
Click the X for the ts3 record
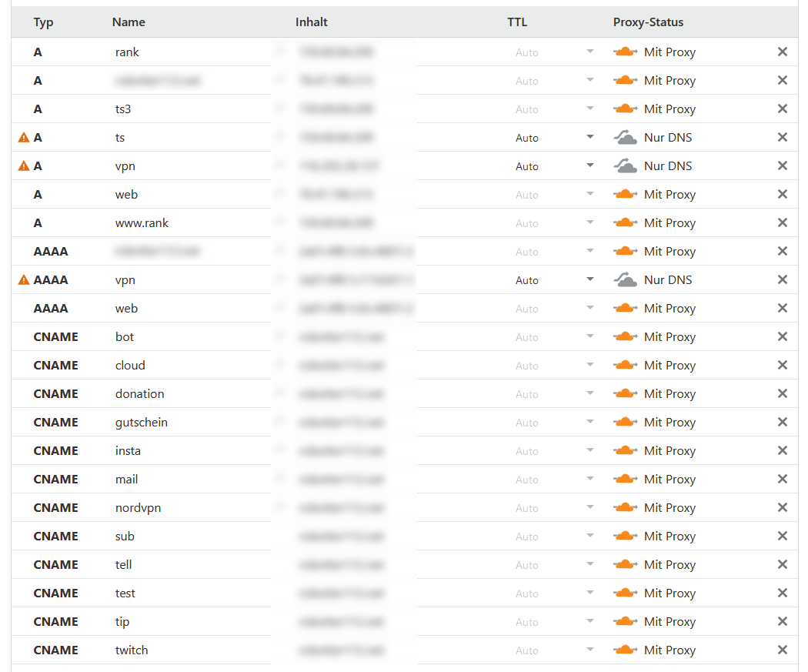point(782,109)
